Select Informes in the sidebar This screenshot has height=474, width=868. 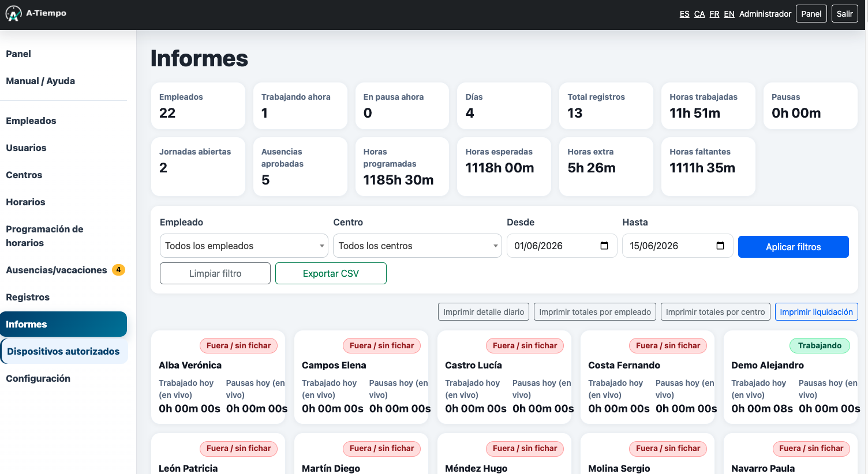(x=63, y=324)
